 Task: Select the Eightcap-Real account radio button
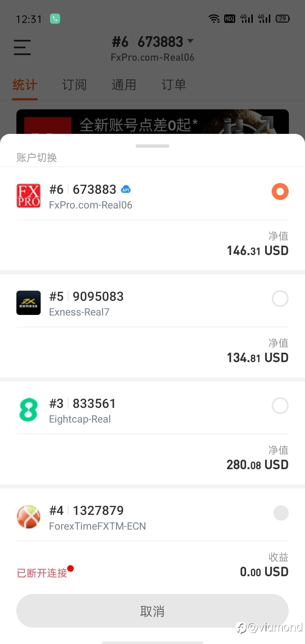280,406
